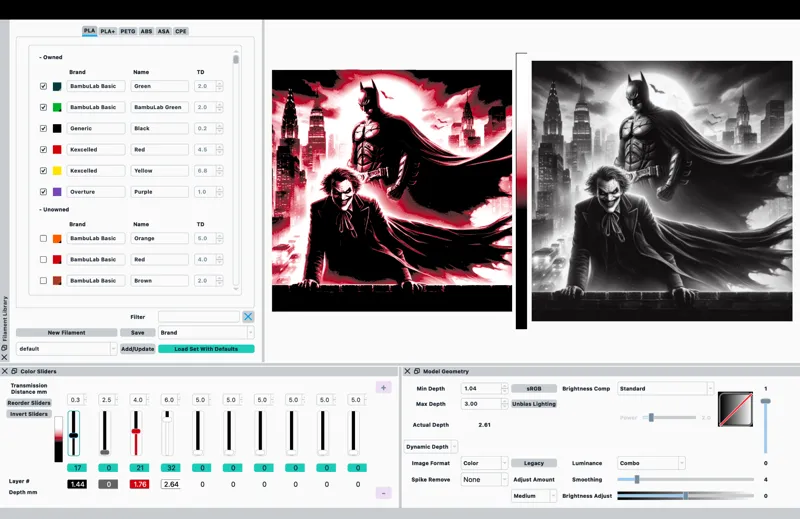This screenshot has height=519, width=800.
Task: Click the BambuLab Basic Brown color swatch
Action: pyautogui.click(x=57, y=281)
